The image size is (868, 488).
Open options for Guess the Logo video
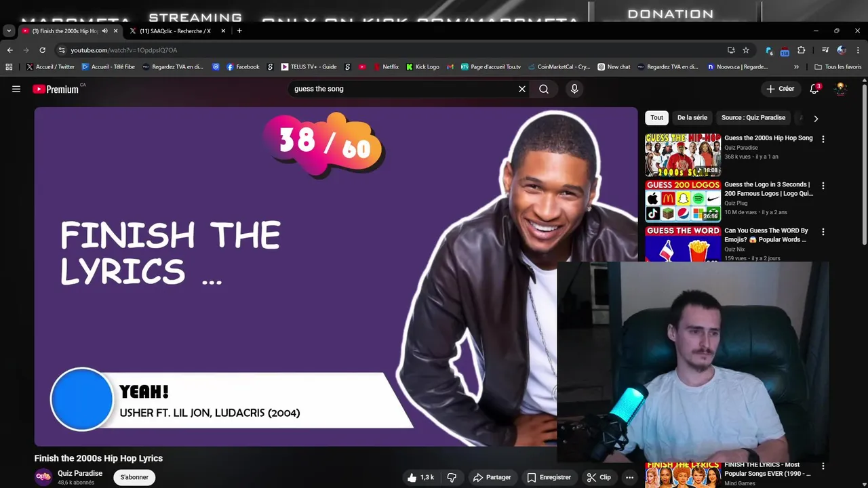point(823,186)
